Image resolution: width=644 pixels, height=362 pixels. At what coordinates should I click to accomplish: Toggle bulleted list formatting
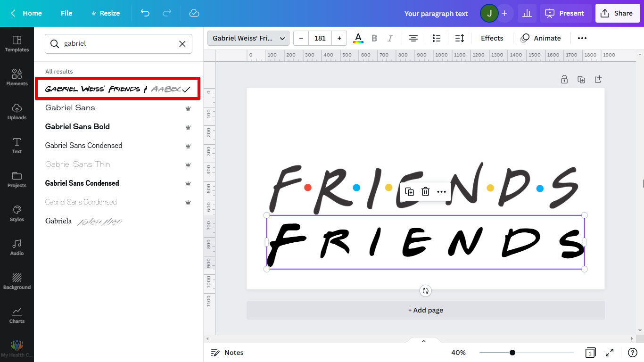pos(437,38)
